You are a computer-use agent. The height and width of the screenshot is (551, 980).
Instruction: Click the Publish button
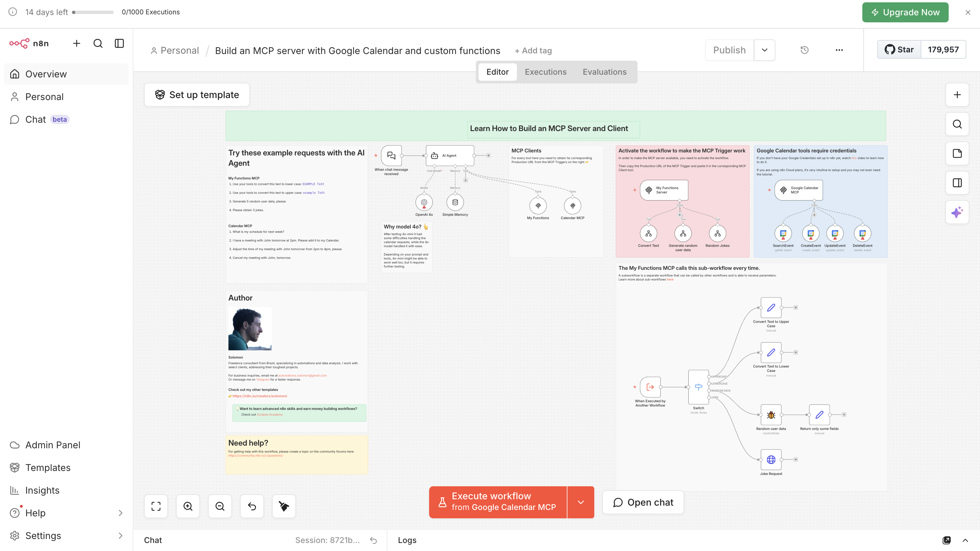click(729, 50)
